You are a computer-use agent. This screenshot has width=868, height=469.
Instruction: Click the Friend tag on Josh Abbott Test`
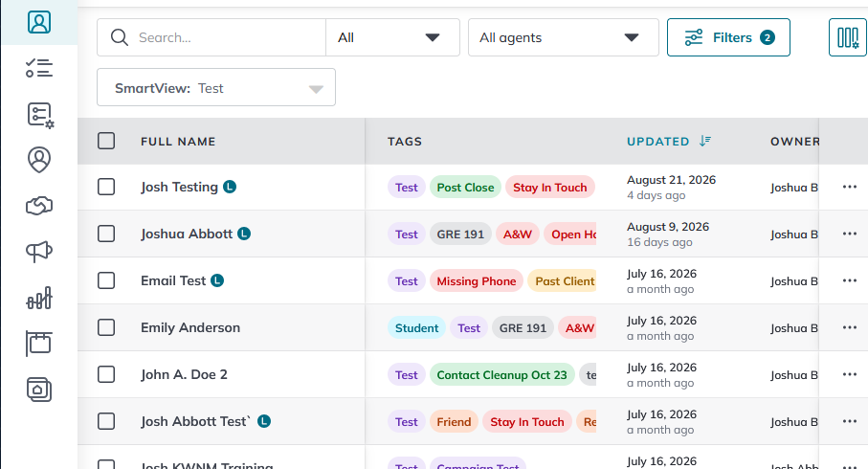[x=454, y=421]
